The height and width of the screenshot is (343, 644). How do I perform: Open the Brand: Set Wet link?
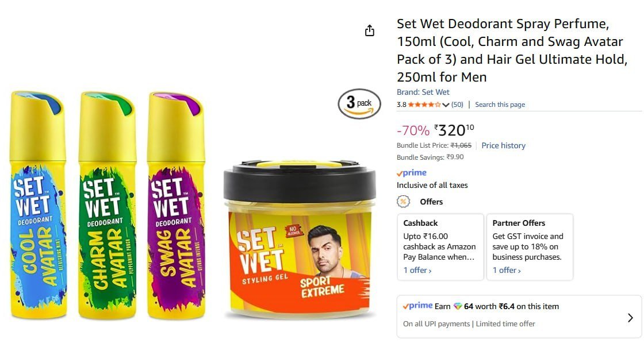click(423, 92)
